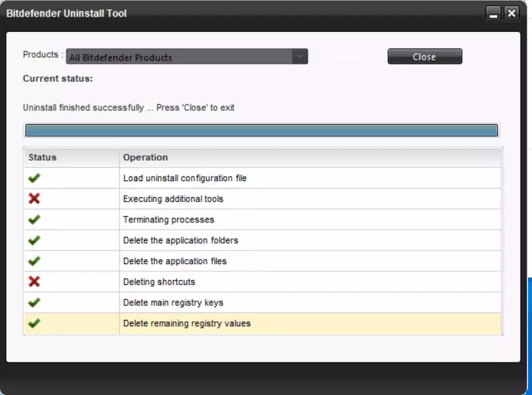Click green check for Delete the application files
Image resolution: width=532 pixels, height=395 pixels.
(34, 261)
